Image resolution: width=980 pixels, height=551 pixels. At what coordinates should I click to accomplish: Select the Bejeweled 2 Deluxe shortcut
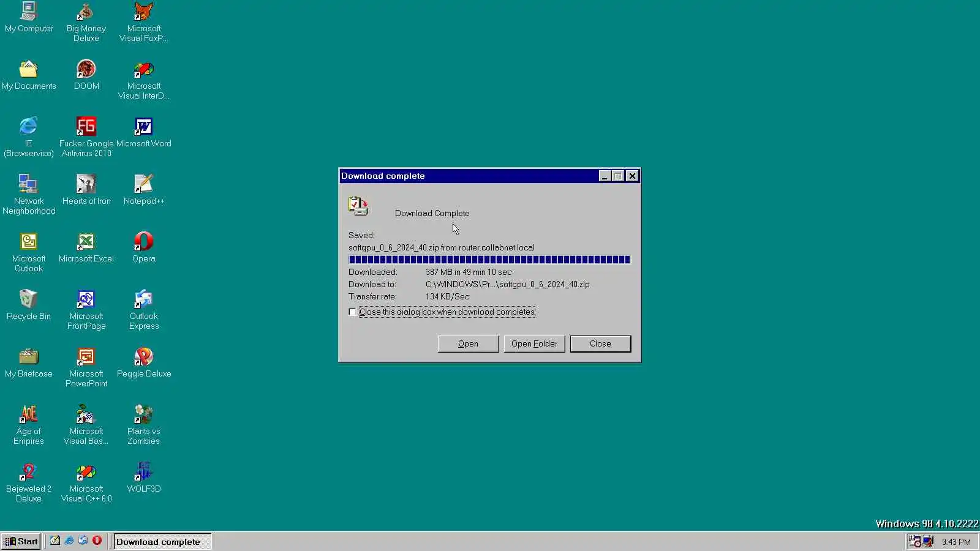pos(29,482)
